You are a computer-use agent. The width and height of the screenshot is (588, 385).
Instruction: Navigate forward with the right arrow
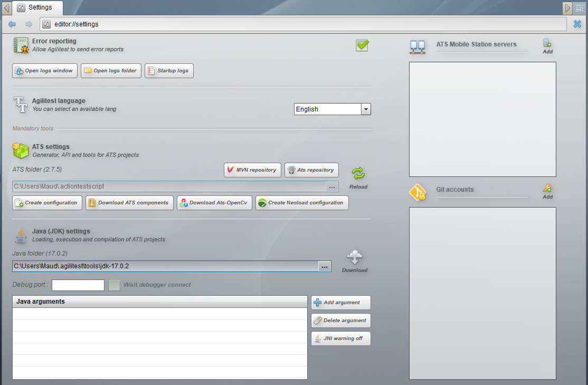(29, 24)
